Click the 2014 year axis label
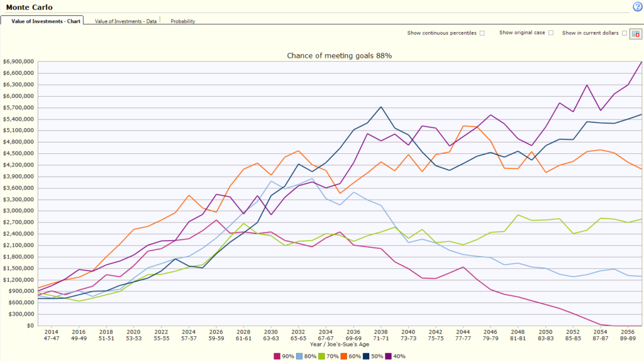644x362 pixels. pyautogui.click(x=52, y=332)
